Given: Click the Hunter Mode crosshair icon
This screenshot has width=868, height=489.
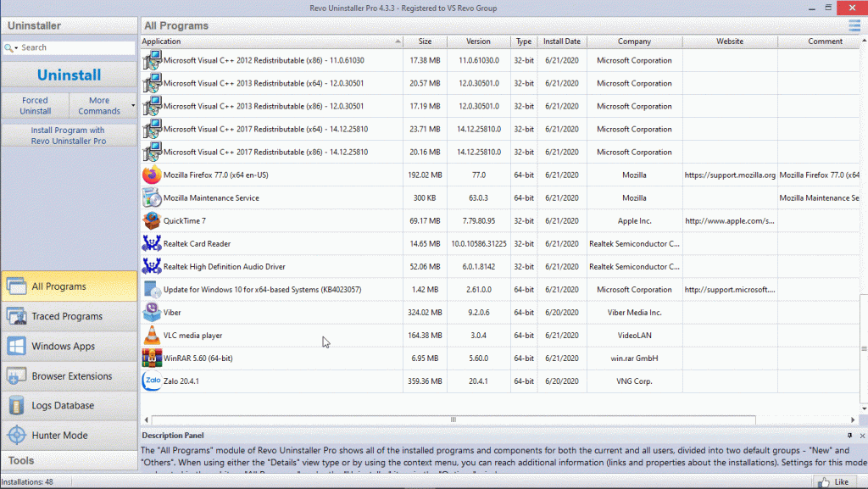Looking at the screenshot, I should (x=16, y=436).
